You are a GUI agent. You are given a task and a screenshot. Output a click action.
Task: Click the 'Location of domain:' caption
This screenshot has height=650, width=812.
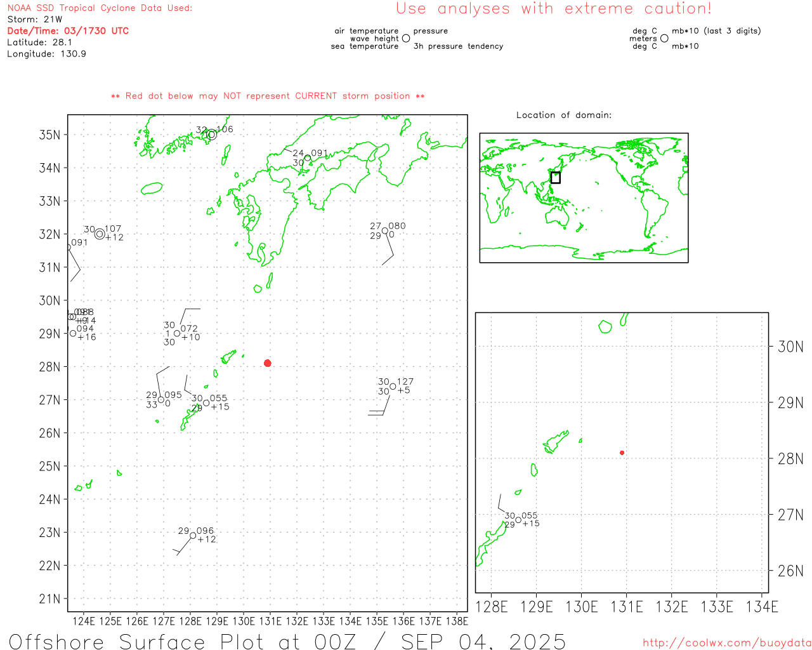pos(564,115)
